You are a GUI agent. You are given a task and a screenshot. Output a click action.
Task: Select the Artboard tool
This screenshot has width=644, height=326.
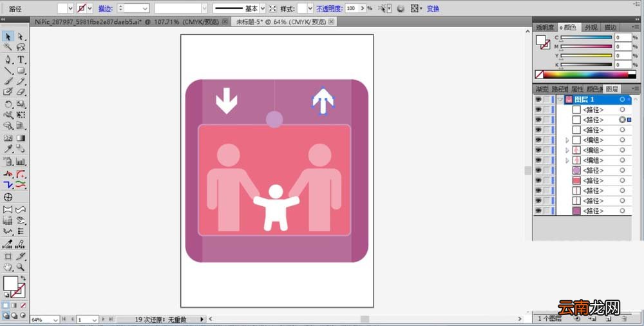click(7, 256)
